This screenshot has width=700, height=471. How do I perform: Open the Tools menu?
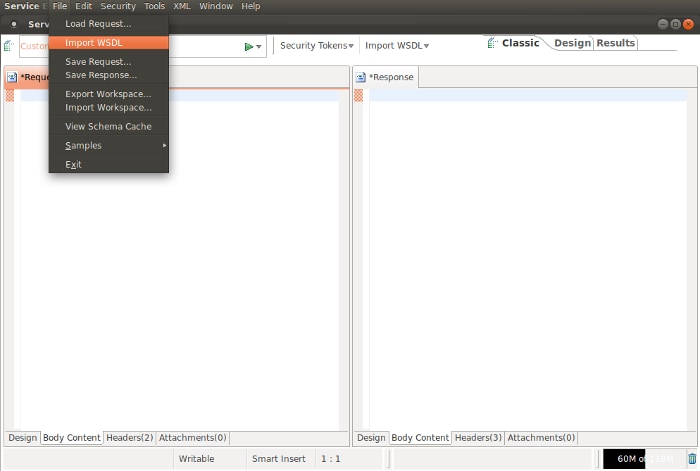coord(154,6)
